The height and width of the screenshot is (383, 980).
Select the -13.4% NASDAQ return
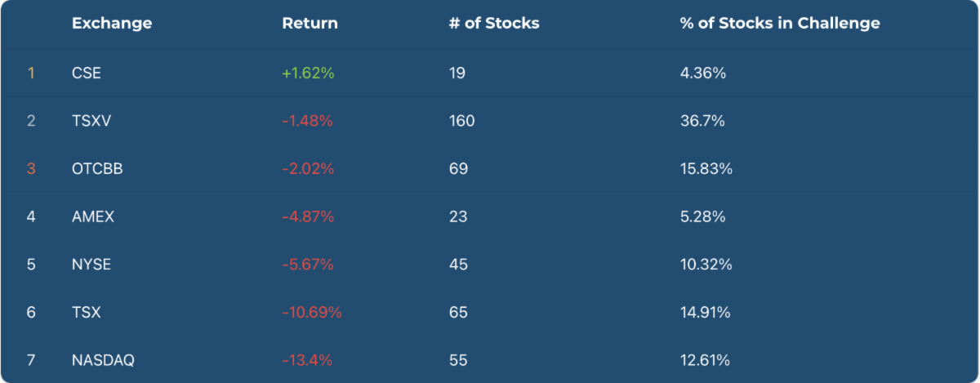coord(305,360)
